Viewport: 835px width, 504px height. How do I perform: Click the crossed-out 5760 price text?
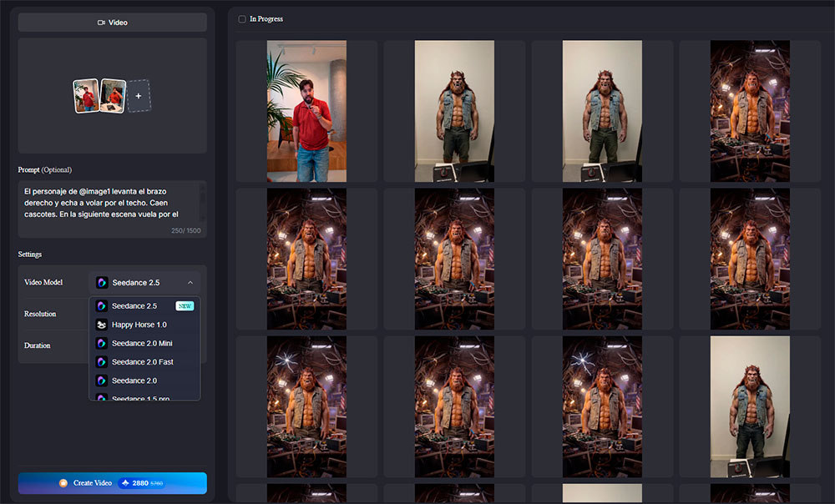[x=157, y=484]
